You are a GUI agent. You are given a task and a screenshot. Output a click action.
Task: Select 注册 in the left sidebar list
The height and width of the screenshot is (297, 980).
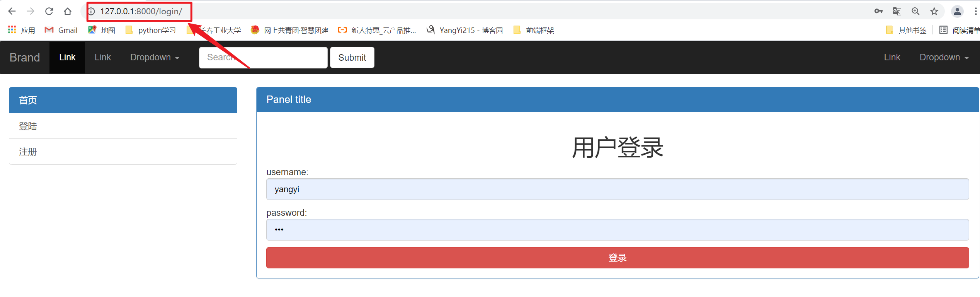click(x=123, y=152)
